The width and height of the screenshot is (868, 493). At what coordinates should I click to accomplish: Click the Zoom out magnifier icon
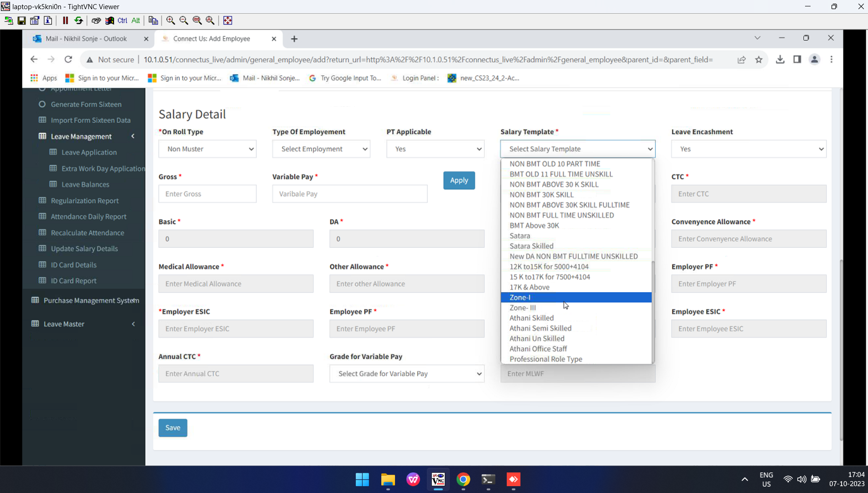(184, 21)
